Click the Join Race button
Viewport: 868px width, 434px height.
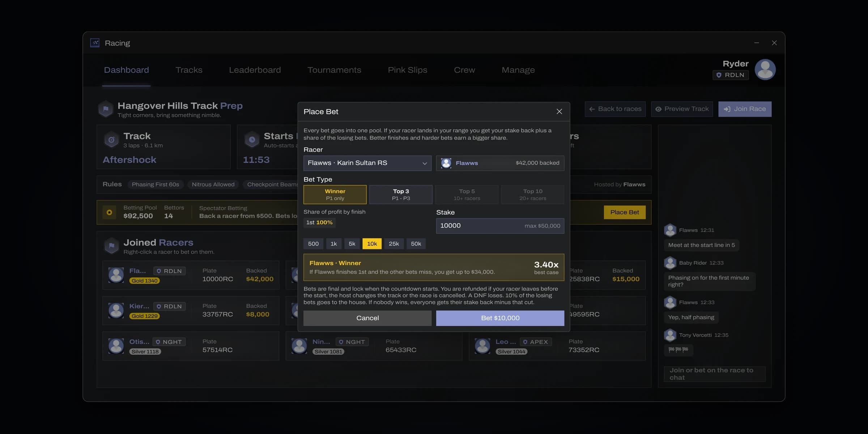745,109
